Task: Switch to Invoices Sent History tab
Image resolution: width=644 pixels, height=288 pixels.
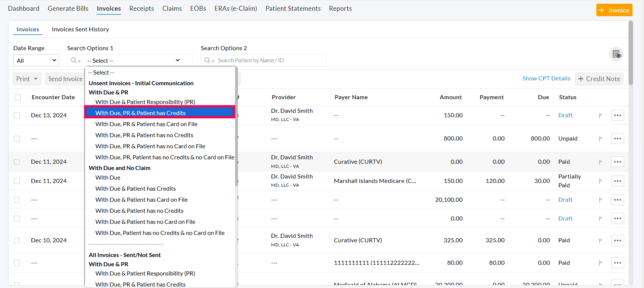Action: point(80,30)
